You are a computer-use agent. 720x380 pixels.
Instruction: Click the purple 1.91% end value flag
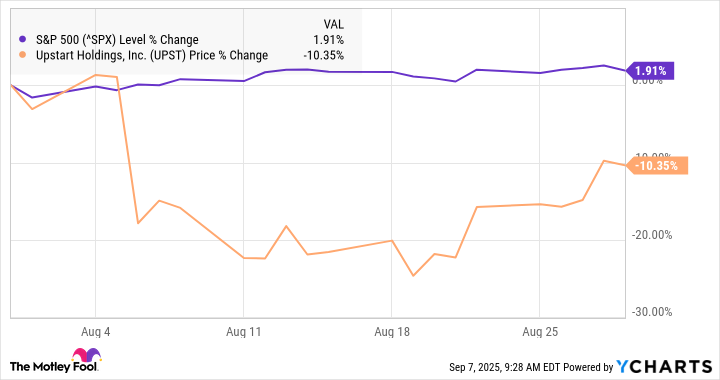click(649, 71)
